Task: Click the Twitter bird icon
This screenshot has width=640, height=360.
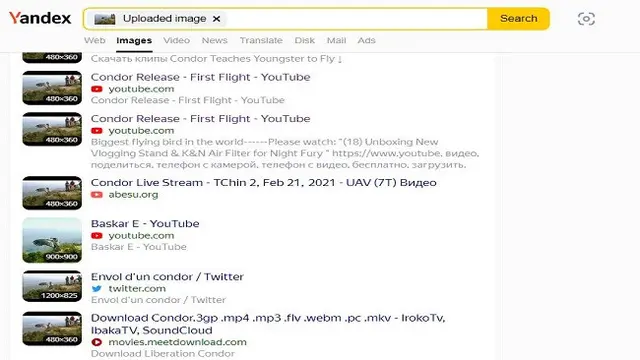Action: click(x=97, y=289)
